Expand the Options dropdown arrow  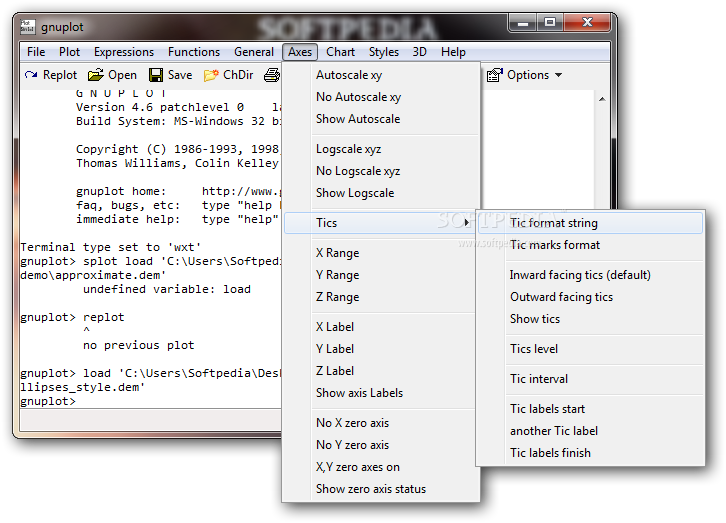(559, 75)
